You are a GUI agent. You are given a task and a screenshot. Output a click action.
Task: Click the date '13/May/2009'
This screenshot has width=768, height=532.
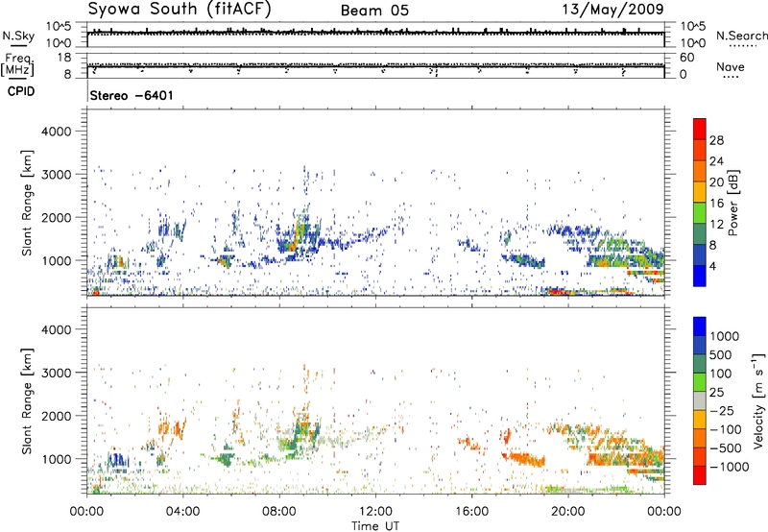click(x=613, y=9)
